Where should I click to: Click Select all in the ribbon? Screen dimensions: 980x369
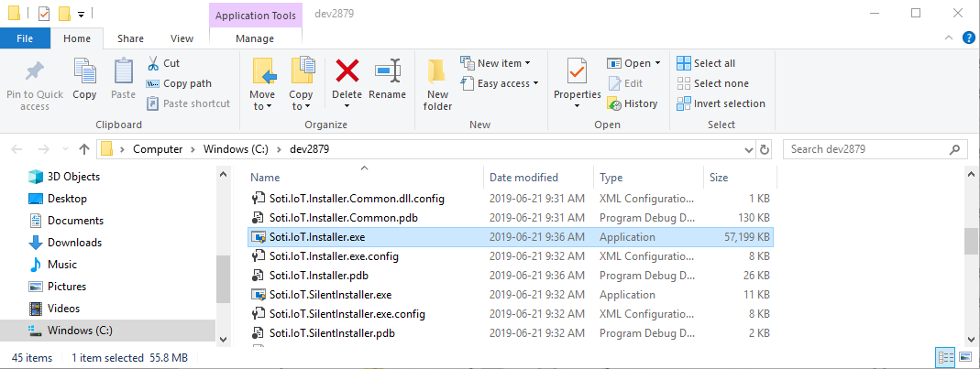pos(706,63)
